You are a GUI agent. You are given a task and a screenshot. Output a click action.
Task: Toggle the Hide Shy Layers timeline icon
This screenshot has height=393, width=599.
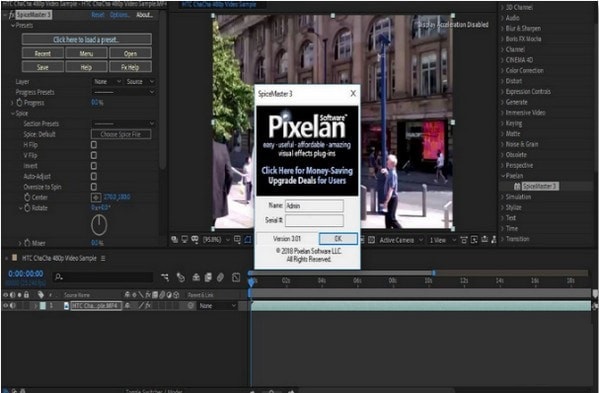(x=196, y=277)
